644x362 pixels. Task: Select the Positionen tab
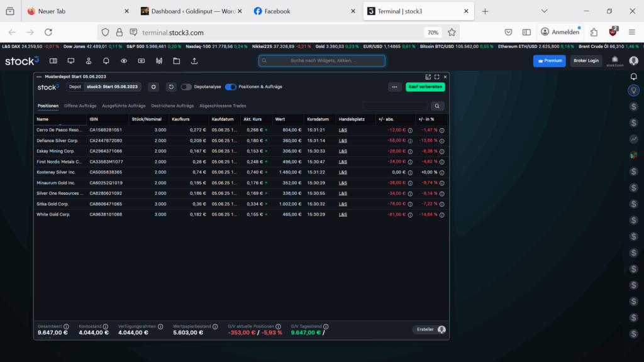[x=48, y=106]
